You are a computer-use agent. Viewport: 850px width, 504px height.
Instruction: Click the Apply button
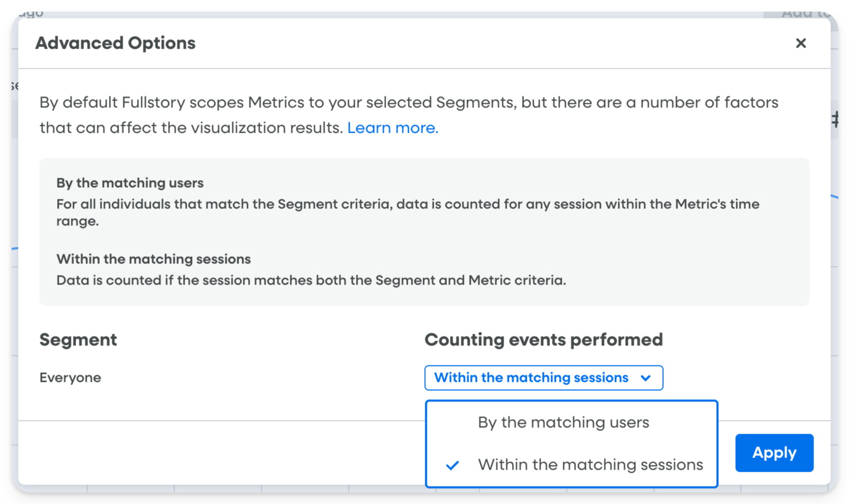[x=774, y=453]
